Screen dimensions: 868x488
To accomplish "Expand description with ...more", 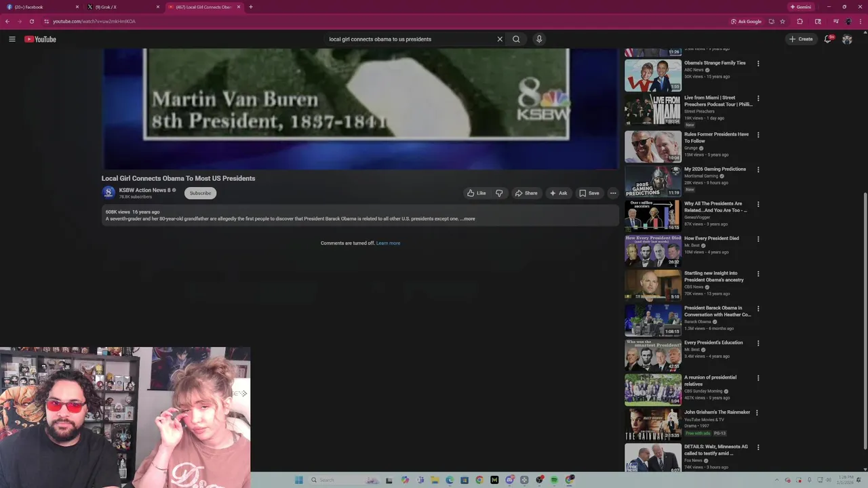I will click(x=467, y=219).
